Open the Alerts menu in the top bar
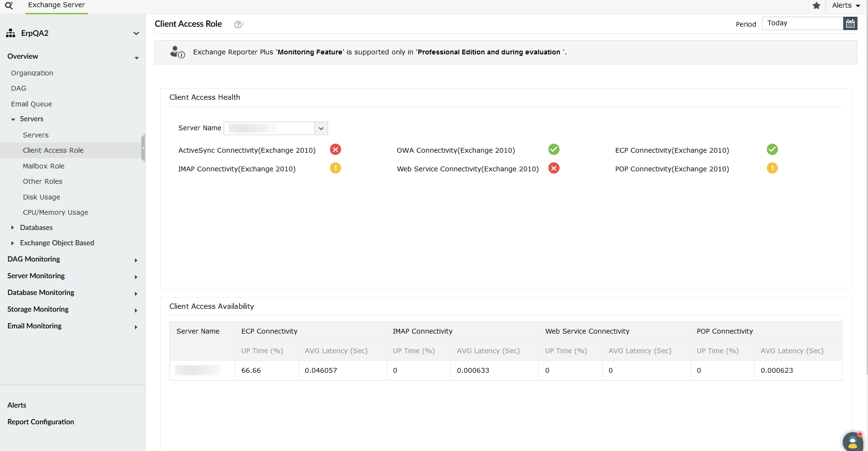 [x=845, y=5]
